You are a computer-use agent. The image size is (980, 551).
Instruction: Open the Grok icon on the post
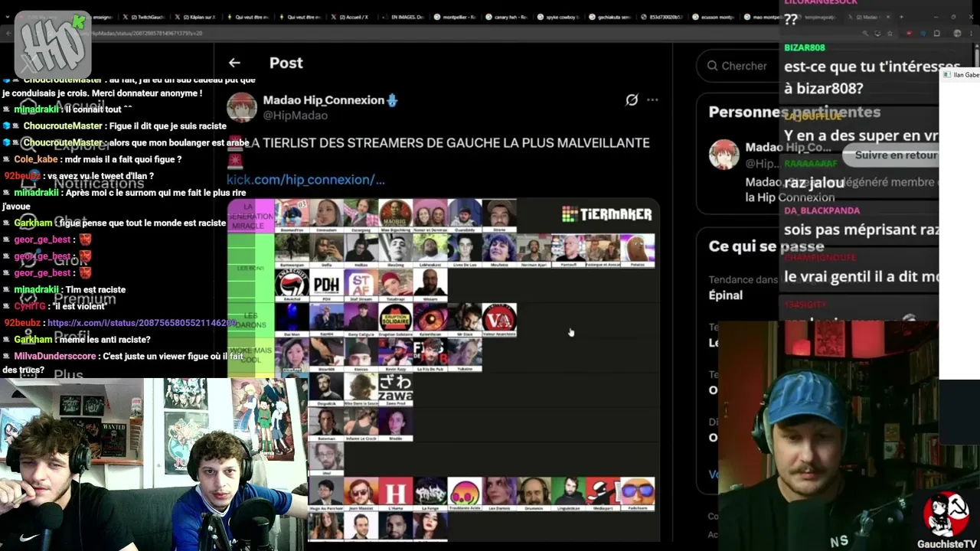point(632,99)
